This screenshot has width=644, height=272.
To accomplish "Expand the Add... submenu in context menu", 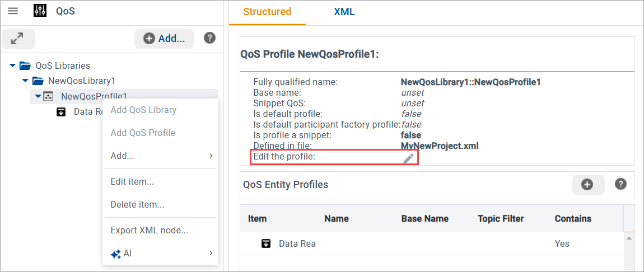I will [x=160, y=156].
